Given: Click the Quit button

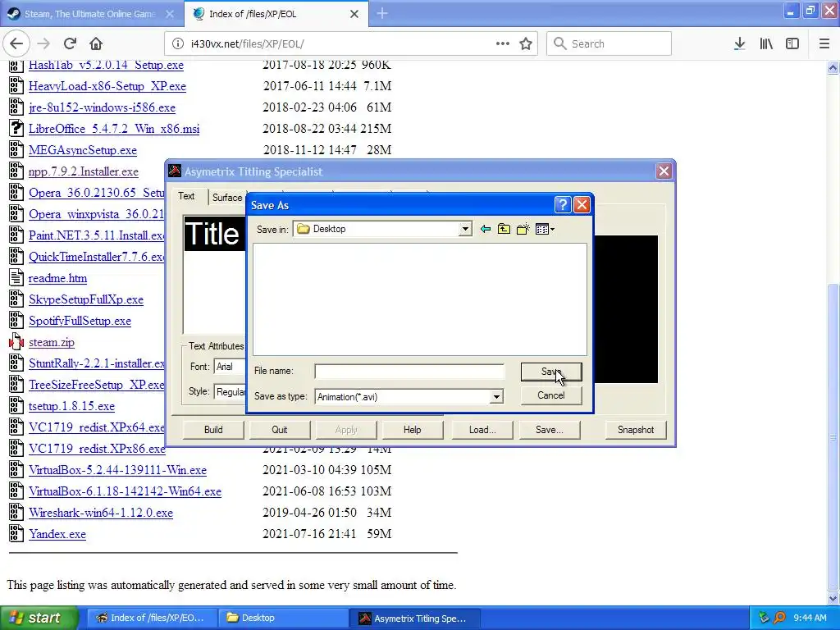Looking at the screenshot, I should click(x=280, y=430).
